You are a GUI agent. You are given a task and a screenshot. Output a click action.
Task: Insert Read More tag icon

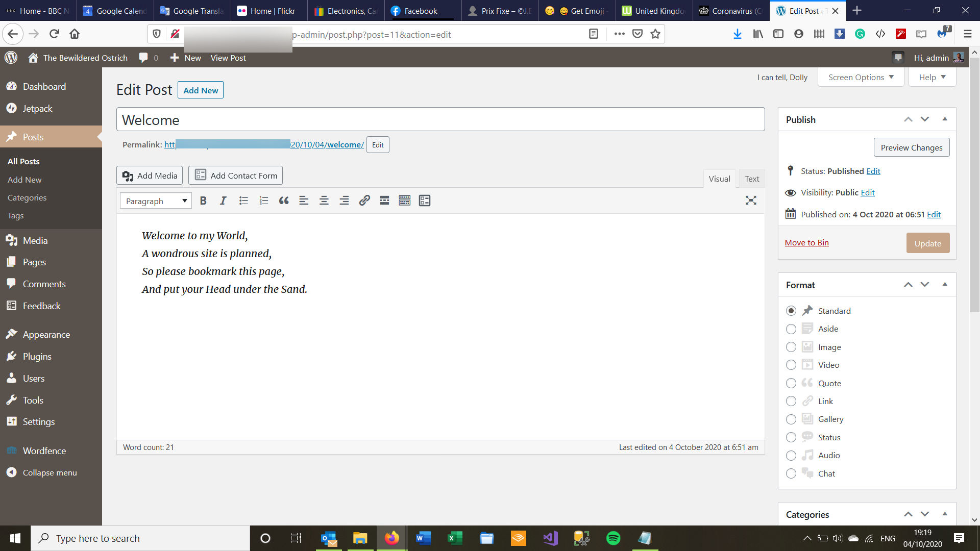(384, 201)
